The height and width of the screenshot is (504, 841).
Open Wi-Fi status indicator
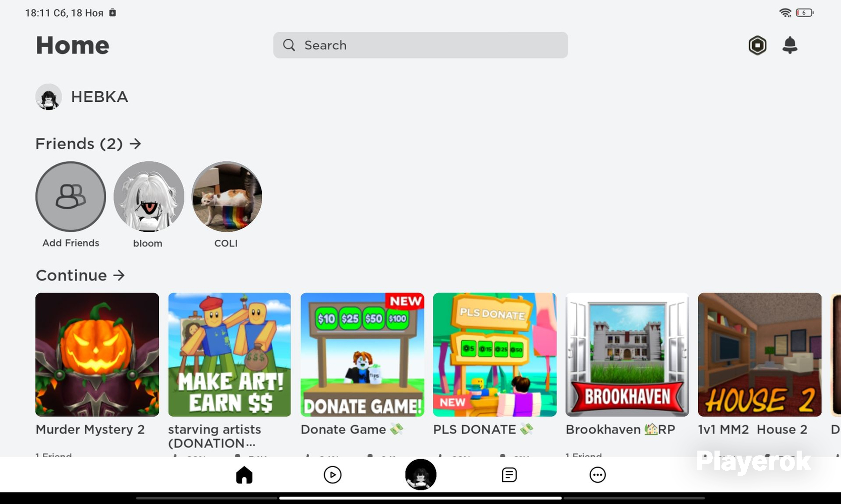click(x=785, y=13)
